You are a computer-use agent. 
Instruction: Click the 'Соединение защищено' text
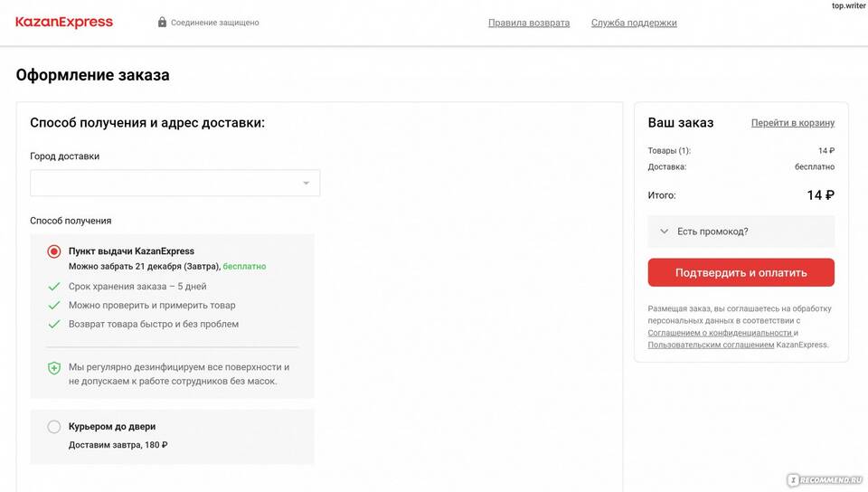216,23
